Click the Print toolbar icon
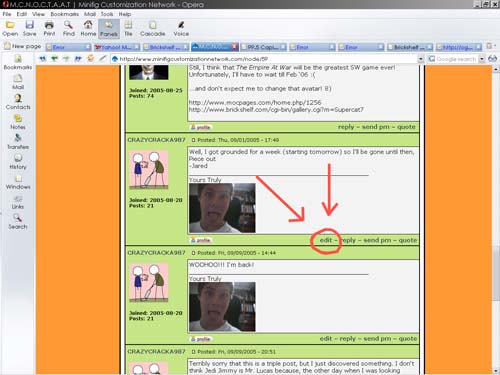500x375 pixels. coord(49,28)
